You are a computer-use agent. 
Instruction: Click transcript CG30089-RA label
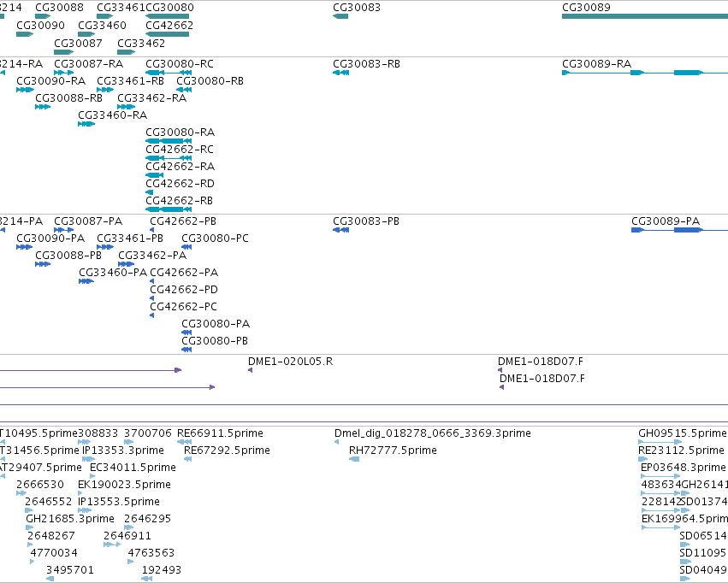596,63
